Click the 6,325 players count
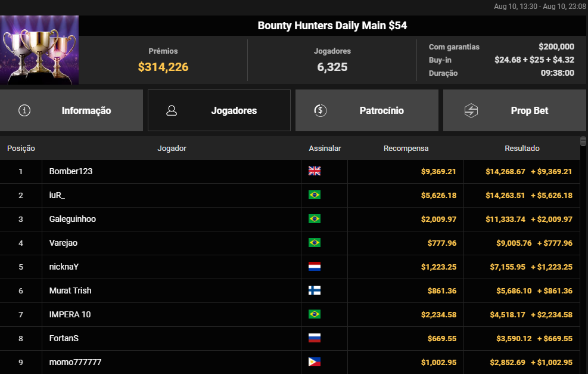Viewport: 588px width, 374px height. tap(332, 67)
